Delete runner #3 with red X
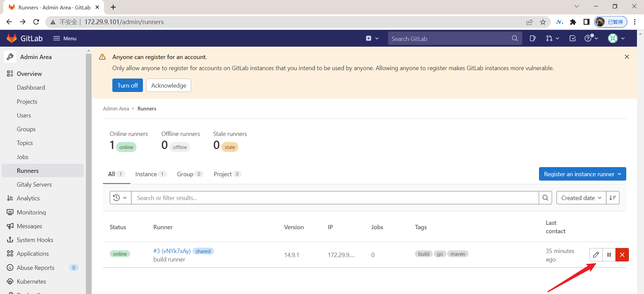 (622, 255)
